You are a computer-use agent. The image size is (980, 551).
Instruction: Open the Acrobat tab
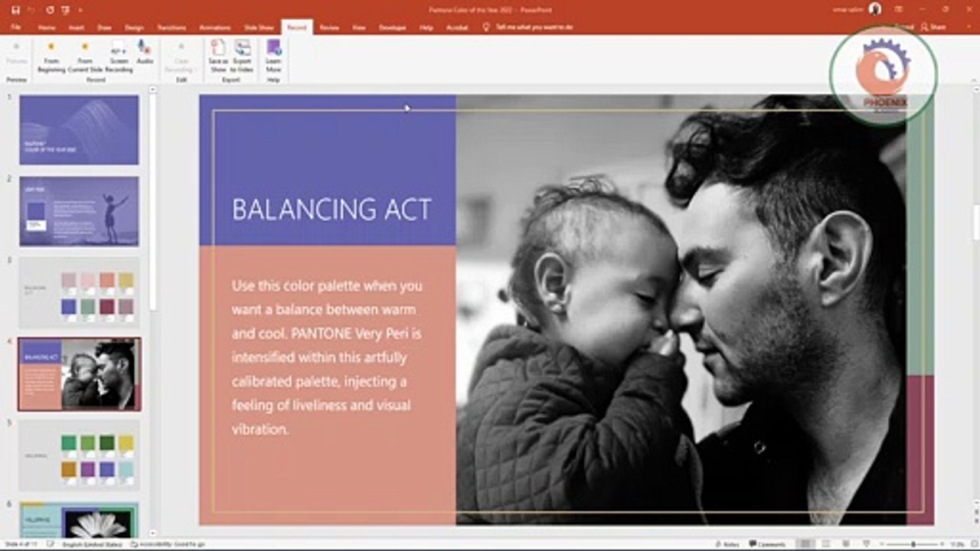point(457,28)
